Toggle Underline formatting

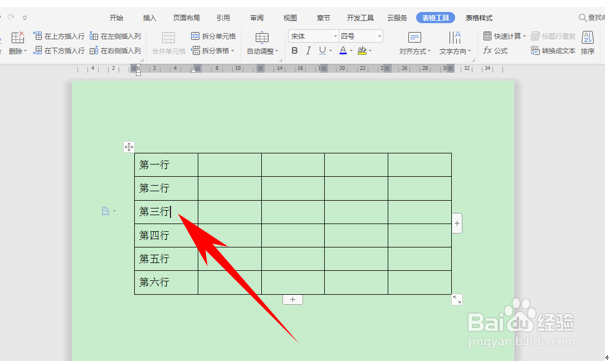click(322, 50)
